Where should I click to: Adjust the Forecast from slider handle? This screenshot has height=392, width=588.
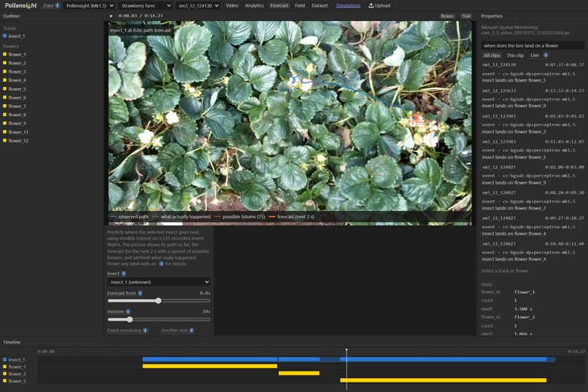click(158, 301)
